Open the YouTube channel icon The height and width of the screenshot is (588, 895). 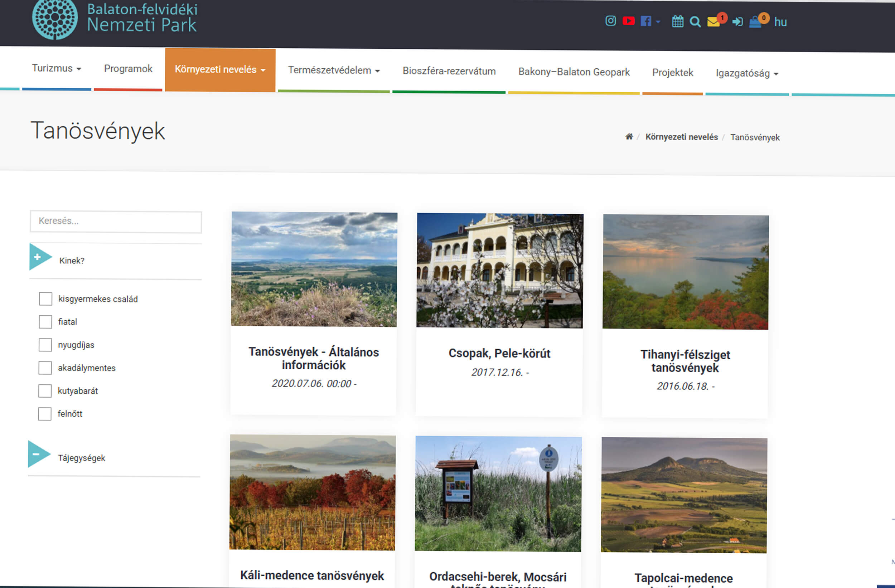tap(628, 21)
